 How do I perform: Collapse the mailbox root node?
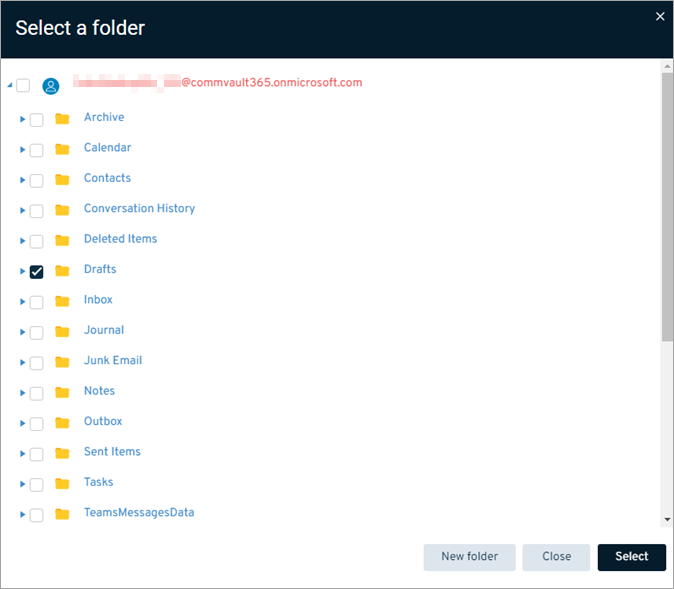(9, 86)
